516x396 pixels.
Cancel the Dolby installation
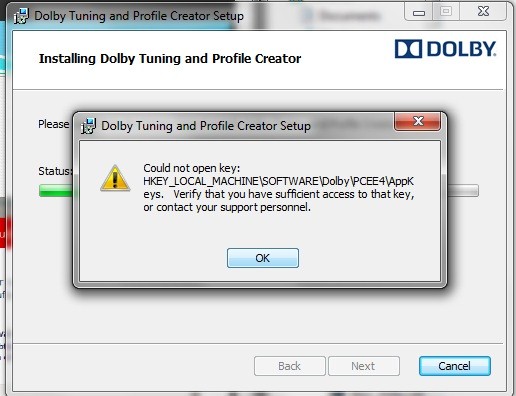click(455, 366)
